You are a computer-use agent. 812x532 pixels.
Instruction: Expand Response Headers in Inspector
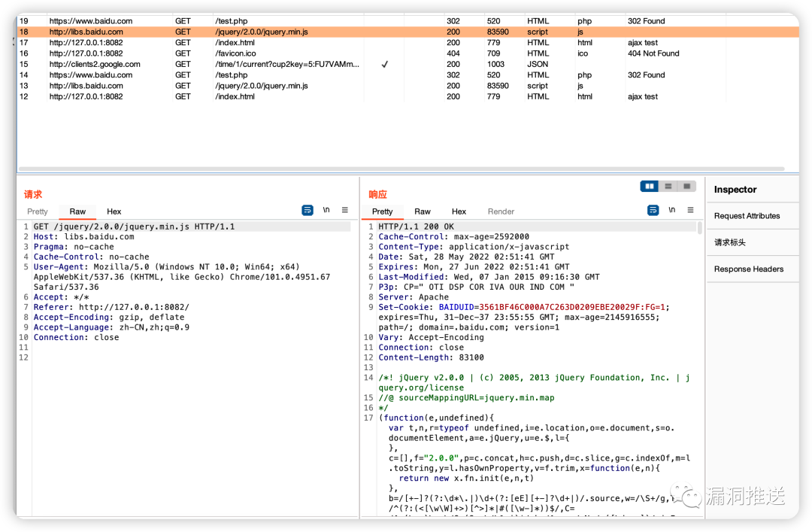749,269
